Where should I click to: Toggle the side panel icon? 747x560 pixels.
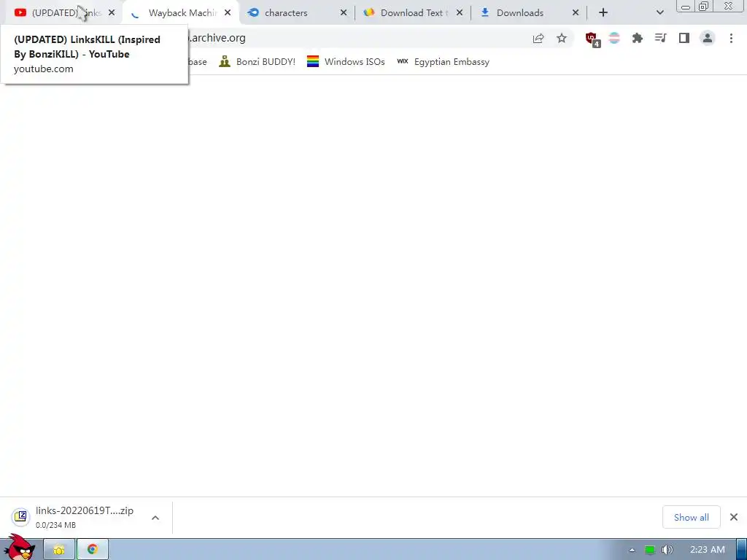coord(684,38)
